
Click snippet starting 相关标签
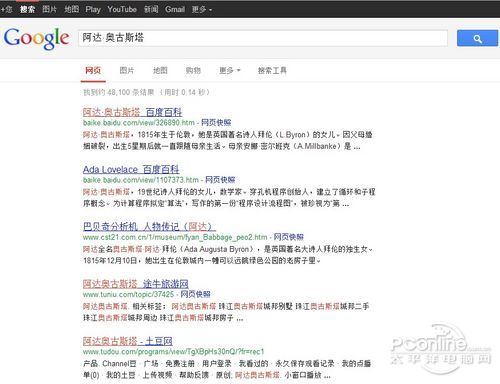click(x=226, y=312)
